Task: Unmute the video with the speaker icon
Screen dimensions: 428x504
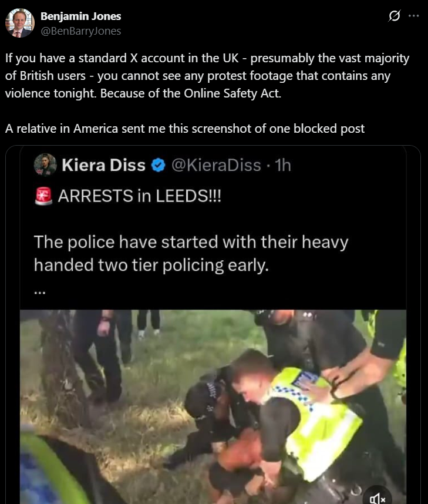Action: pos(378,498)
